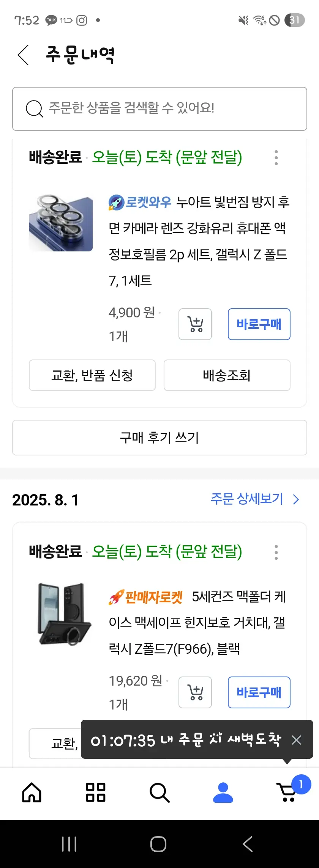
Task: Open the category grid tab
Action: (x=96, y=793)
